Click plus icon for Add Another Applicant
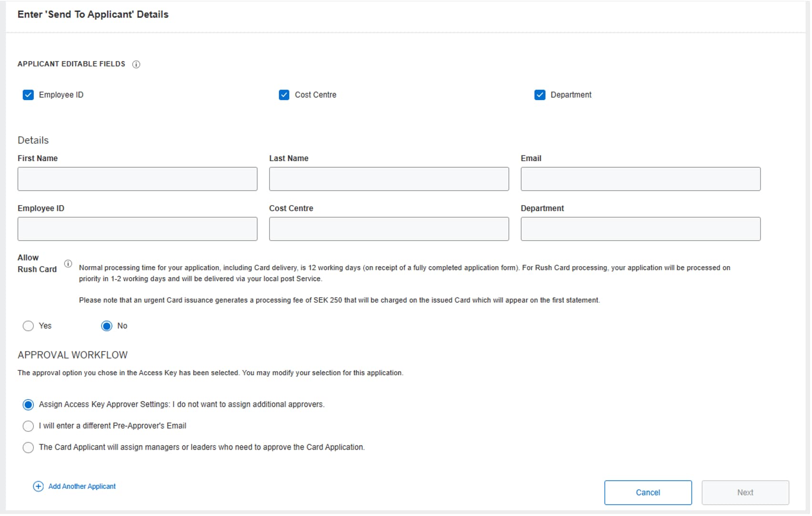 click(x=38, y=486)
